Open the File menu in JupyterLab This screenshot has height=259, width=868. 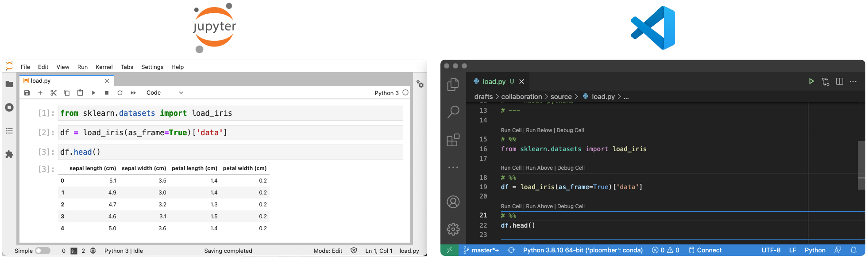point(25,67)
